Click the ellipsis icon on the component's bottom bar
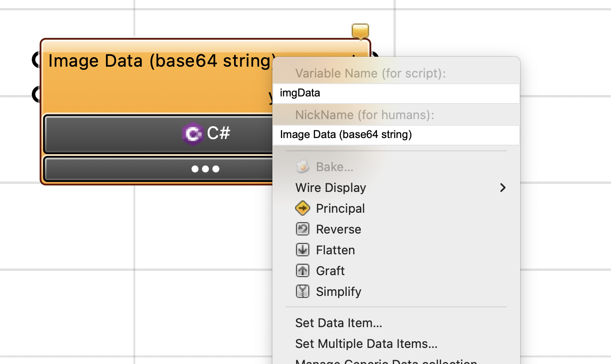This screenshot has width=611, height=364. coord(206,168)
